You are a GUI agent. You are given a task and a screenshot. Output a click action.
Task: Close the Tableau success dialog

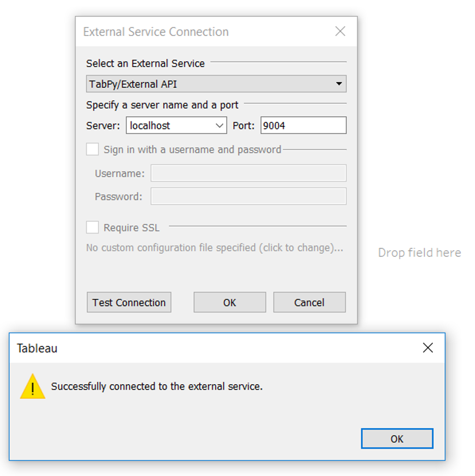(x=428, y=348)
